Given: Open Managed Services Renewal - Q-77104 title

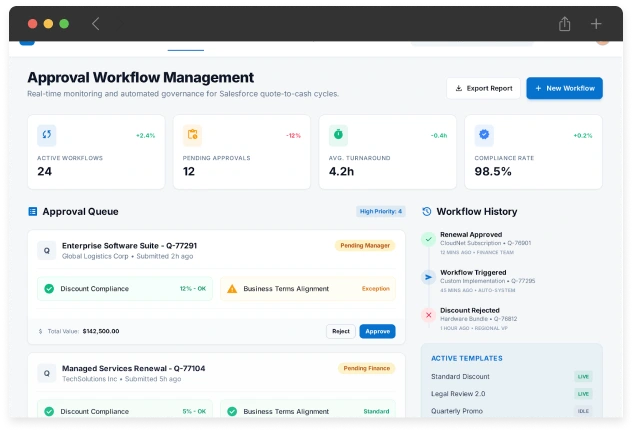Looking at the screenshot, I should coord(133,368).
